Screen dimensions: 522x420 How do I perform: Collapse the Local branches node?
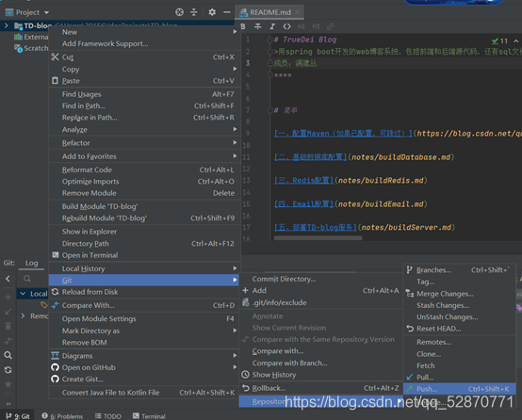pos(23,294)
